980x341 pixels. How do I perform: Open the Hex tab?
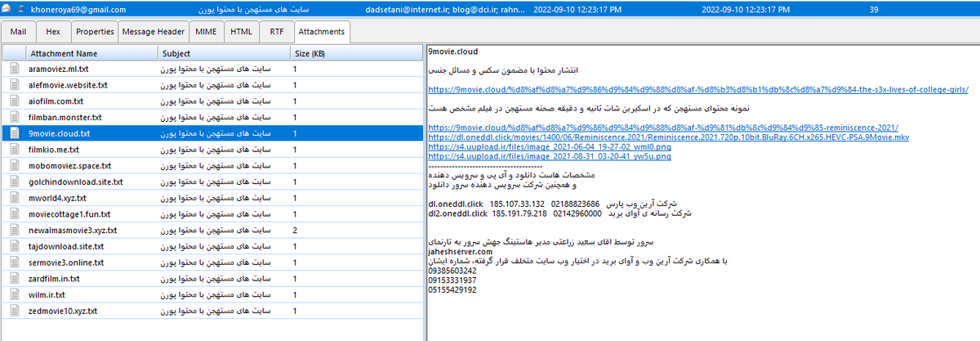pyautogui.click(x=53, y=32)
